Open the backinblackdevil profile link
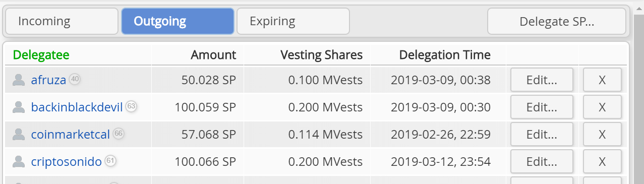 [77, 107]
